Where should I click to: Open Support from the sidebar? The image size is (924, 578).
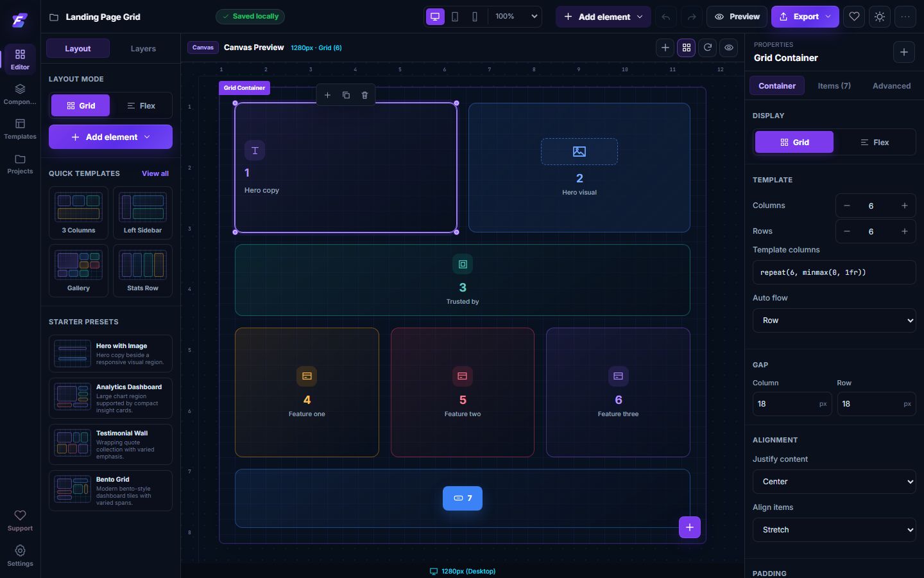point(20,520)
